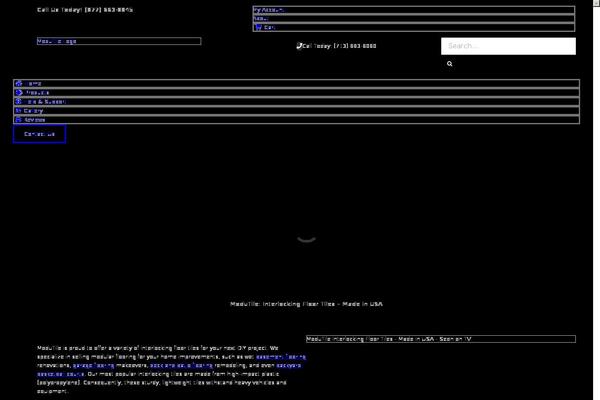Click the Contact us button
The width and height of the screenshot is (600, 400).
(x=39, y=134)
